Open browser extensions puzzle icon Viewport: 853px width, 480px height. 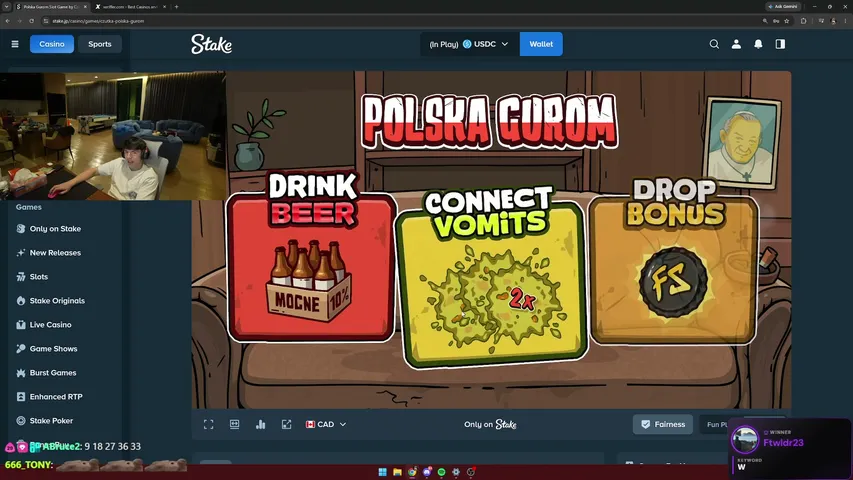[x=803, y=21]
